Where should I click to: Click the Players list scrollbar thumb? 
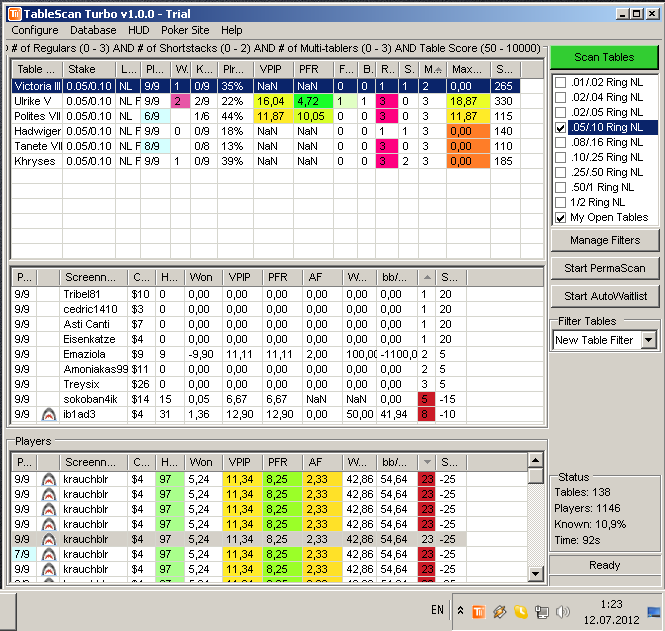coord(536,476)
